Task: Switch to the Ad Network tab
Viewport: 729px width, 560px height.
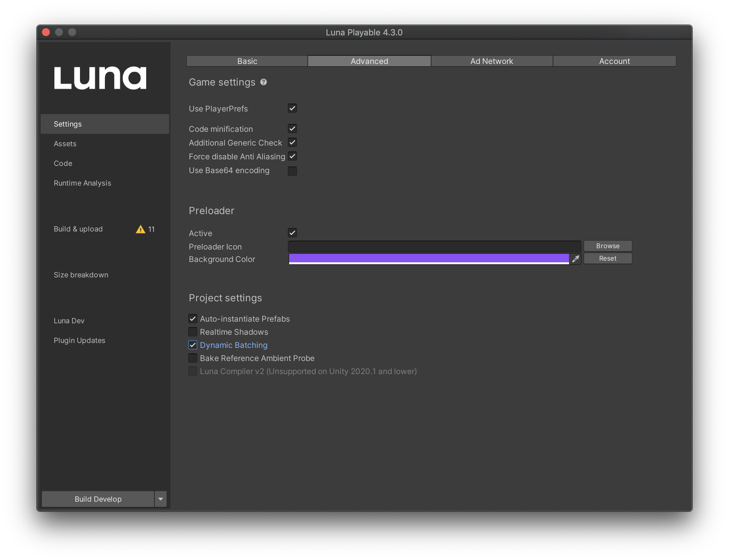Action: click(491, 60)
